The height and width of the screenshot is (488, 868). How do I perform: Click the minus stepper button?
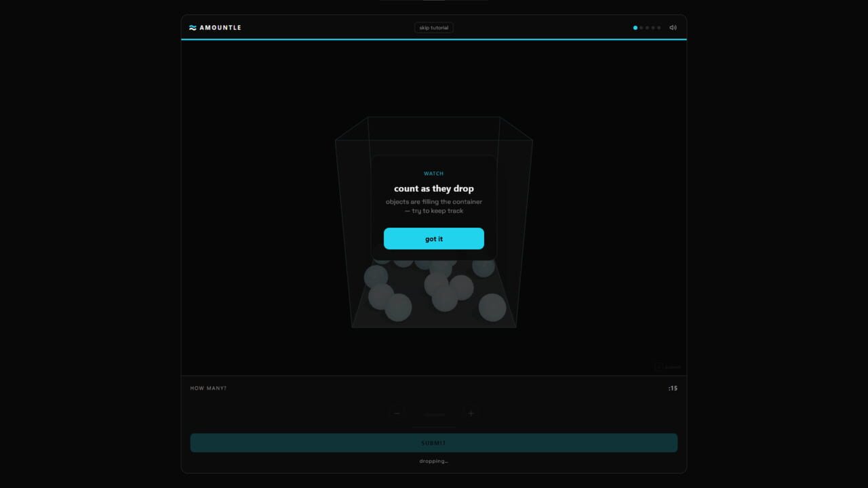click(x=397, y=413)
